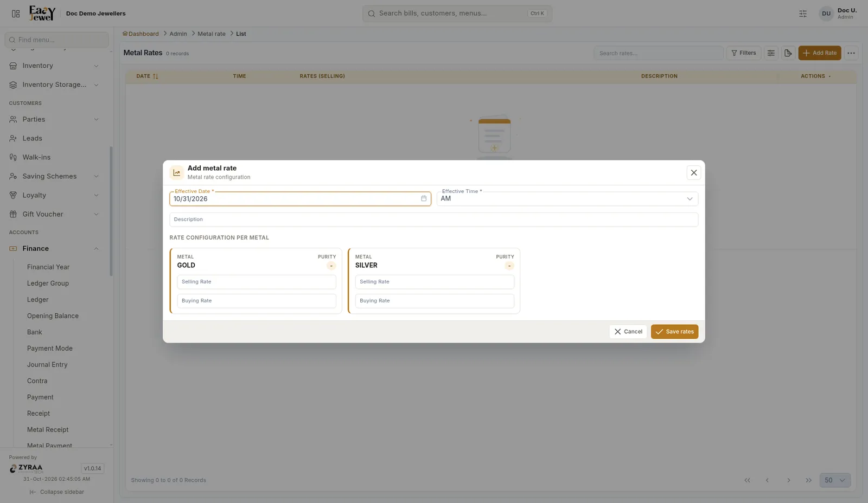Open column settings icon beside Filters
The width and height of the screenshot is (868, 503).
[771, 53]
